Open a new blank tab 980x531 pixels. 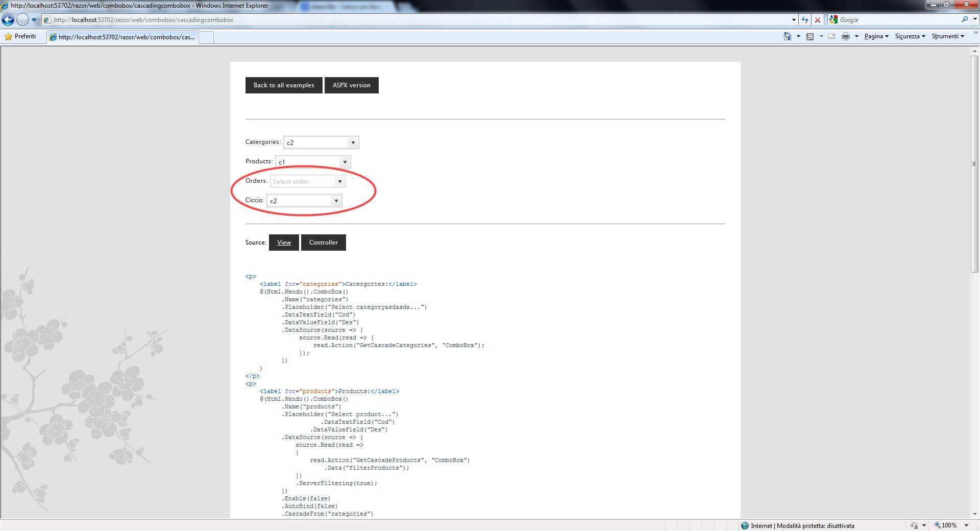coord(206,37)
